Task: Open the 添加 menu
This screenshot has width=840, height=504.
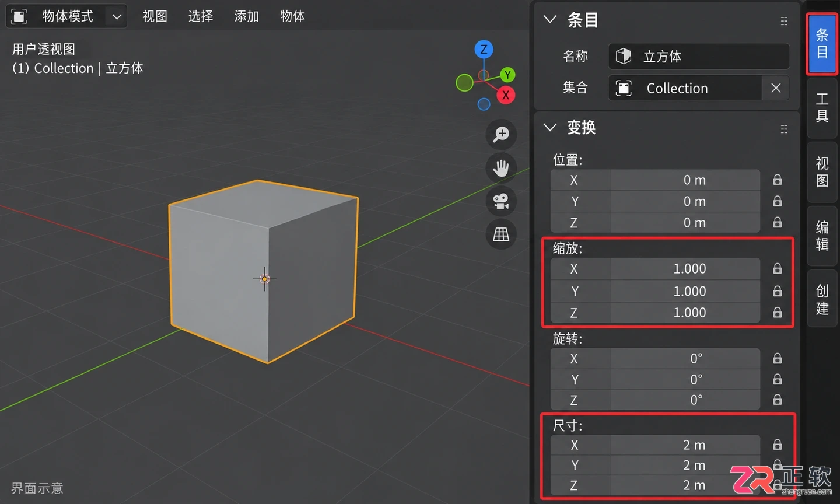Action: [246, 16]
